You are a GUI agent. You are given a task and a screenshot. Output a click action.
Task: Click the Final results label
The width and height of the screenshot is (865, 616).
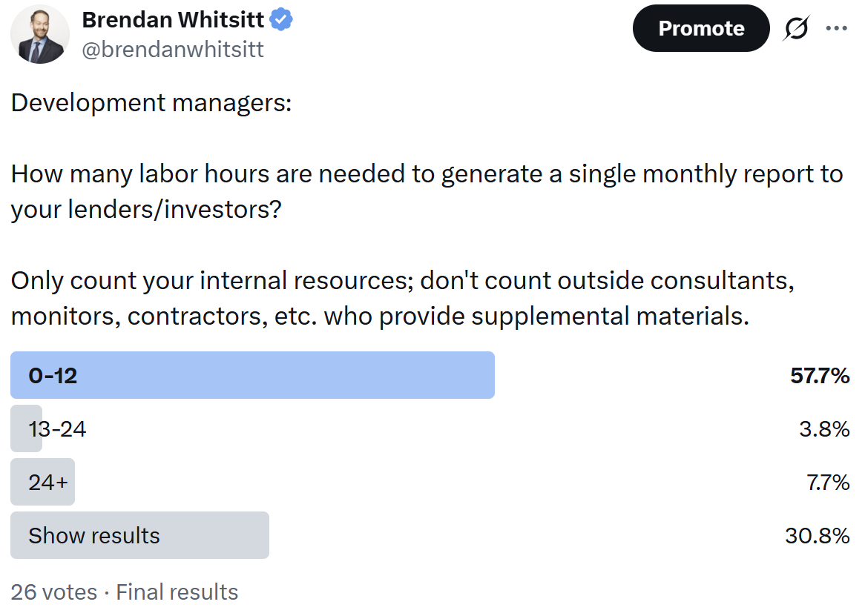(x=177, y=592)
